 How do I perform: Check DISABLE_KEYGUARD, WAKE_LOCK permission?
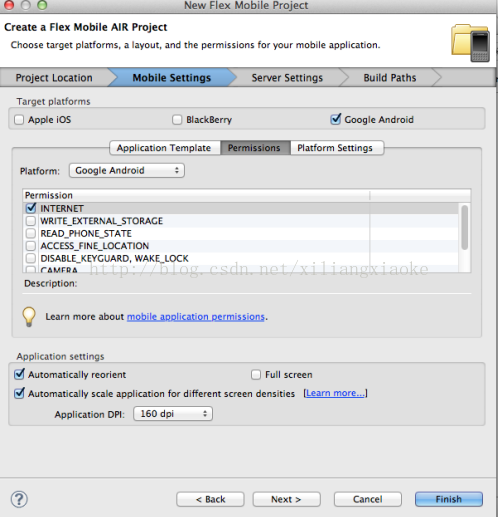pos(31,258)
